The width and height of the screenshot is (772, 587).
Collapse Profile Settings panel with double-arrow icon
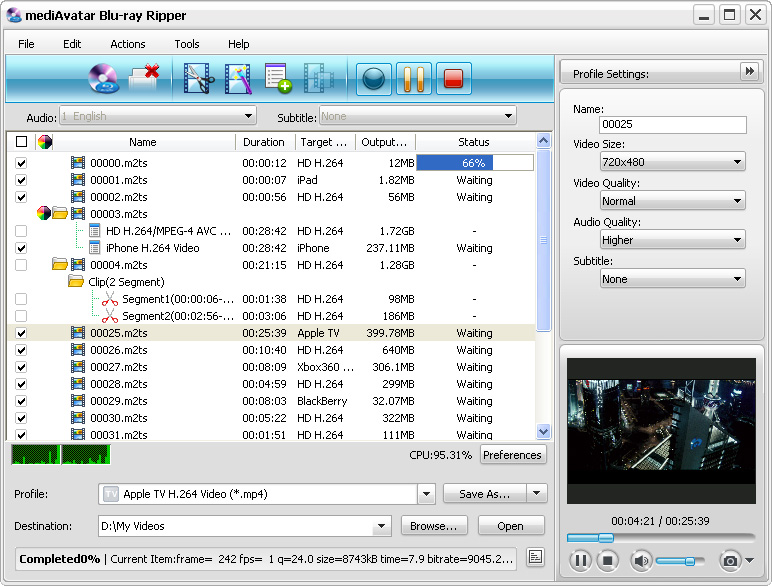tap(749, 71)
